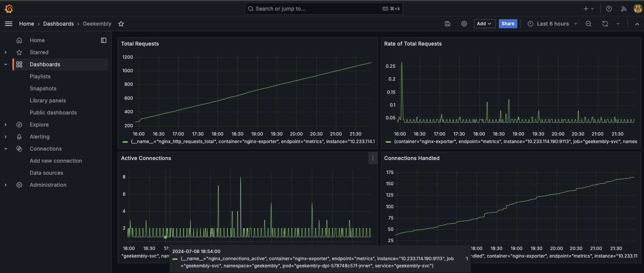Go to Dashboards breadcrumb link
The image size is (644, 273).
(58, 24)
